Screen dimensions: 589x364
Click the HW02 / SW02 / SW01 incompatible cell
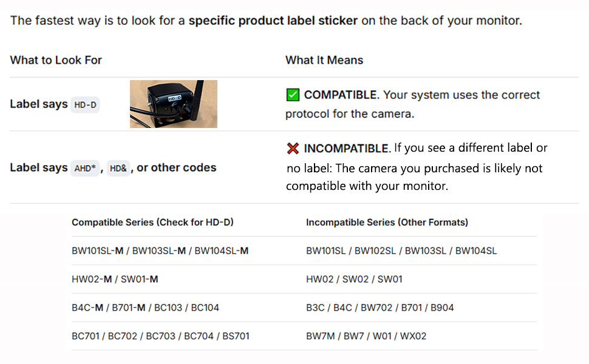pyautogui.click(x=354, y=279)
